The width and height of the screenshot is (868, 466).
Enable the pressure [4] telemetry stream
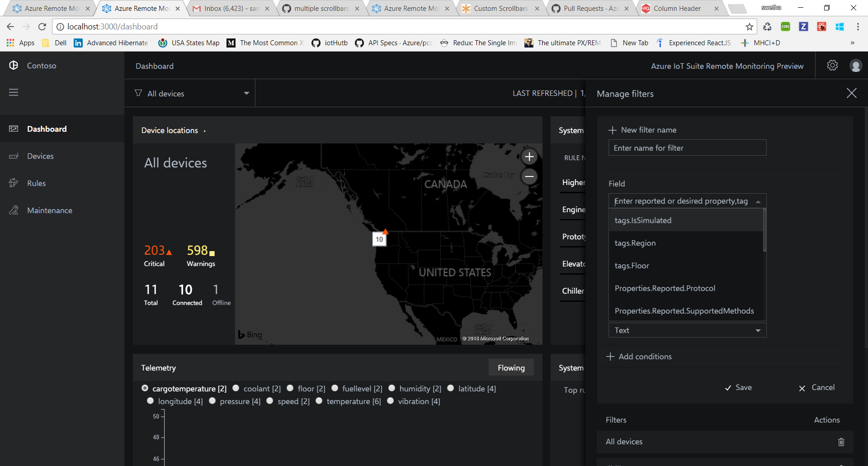[x=212, y=401]
